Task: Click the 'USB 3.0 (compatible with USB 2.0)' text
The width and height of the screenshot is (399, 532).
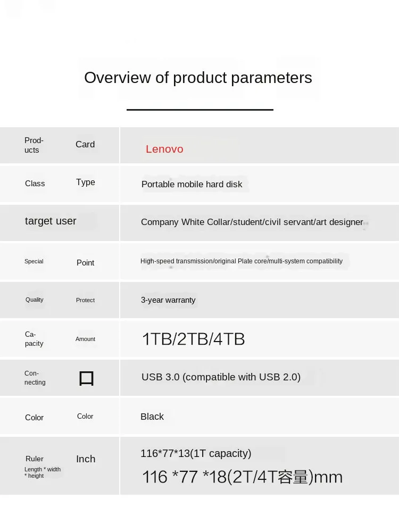Action: click(221, 377)
